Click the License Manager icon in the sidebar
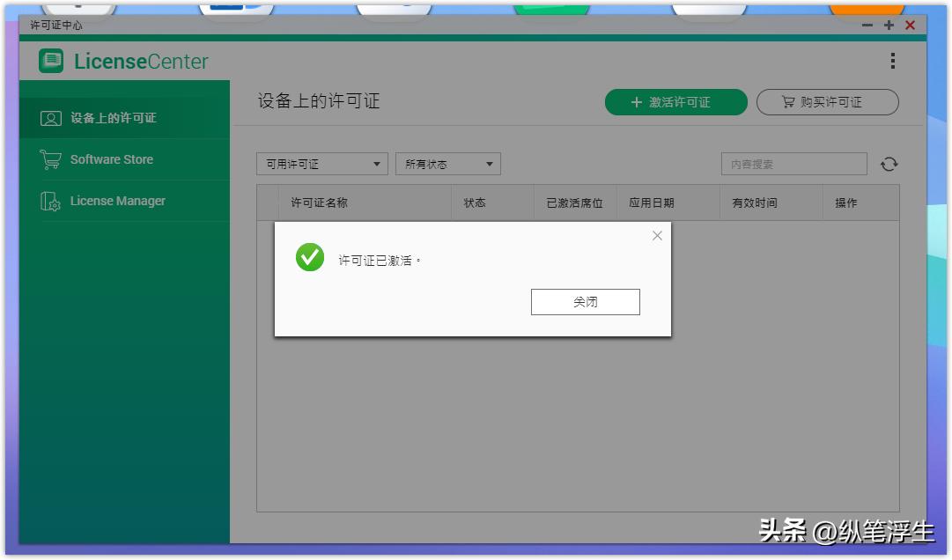 (x=50, y=201)
